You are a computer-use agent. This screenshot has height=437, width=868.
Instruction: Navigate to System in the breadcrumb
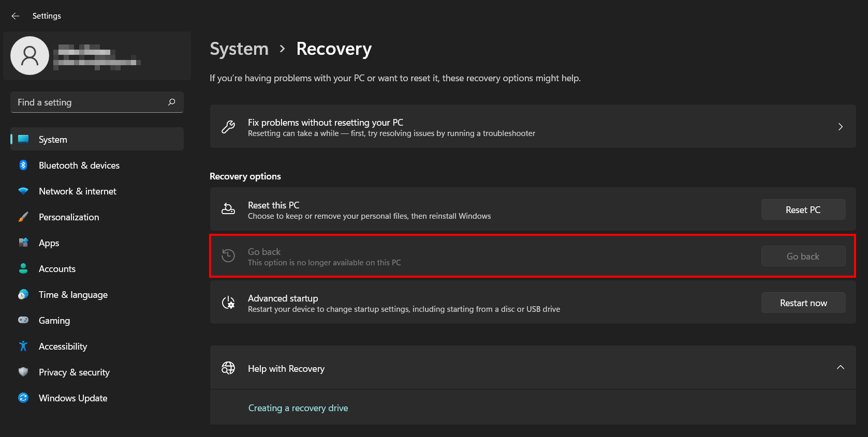239,49
